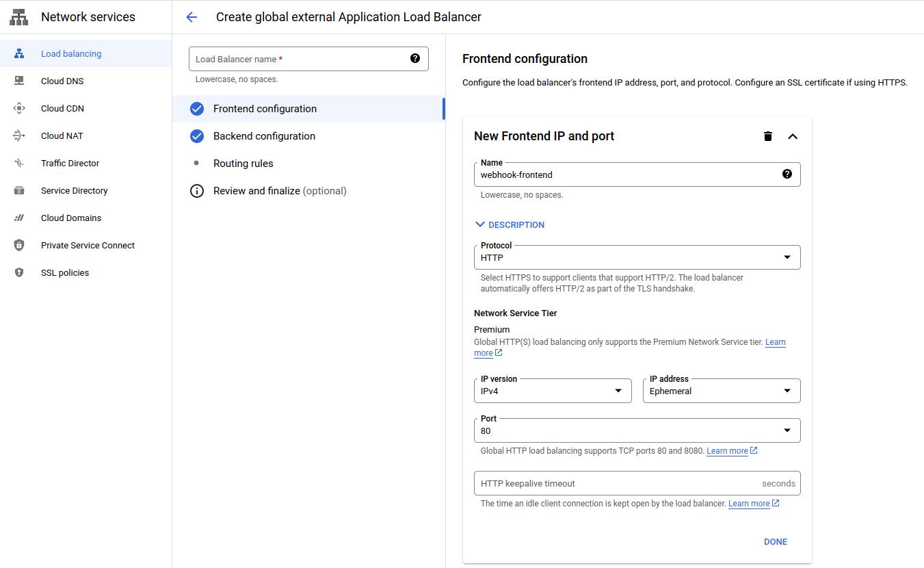Image resolution: width=924 pixels, height=568 pixels.
Task: Select the Review and finalize step
Action: click(x=308, y=191)
